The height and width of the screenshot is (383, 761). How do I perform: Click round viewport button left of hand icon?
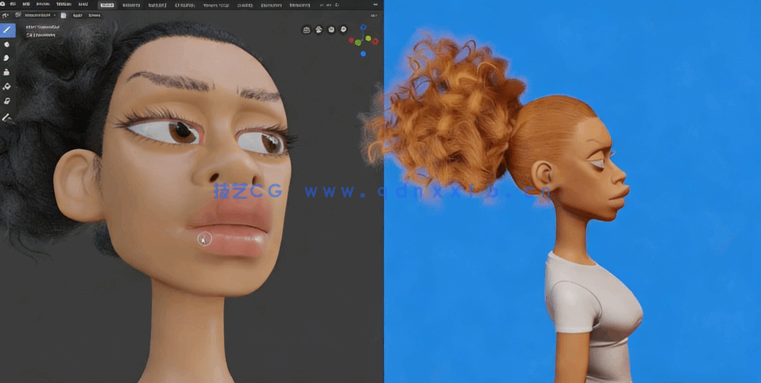pos(307,30)
